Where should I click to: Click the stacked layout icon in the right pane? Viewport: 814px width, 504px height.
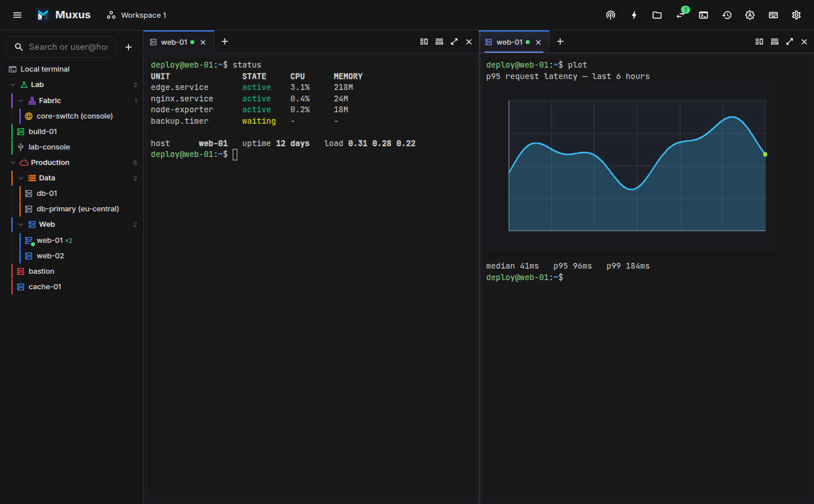coord(774,41)
